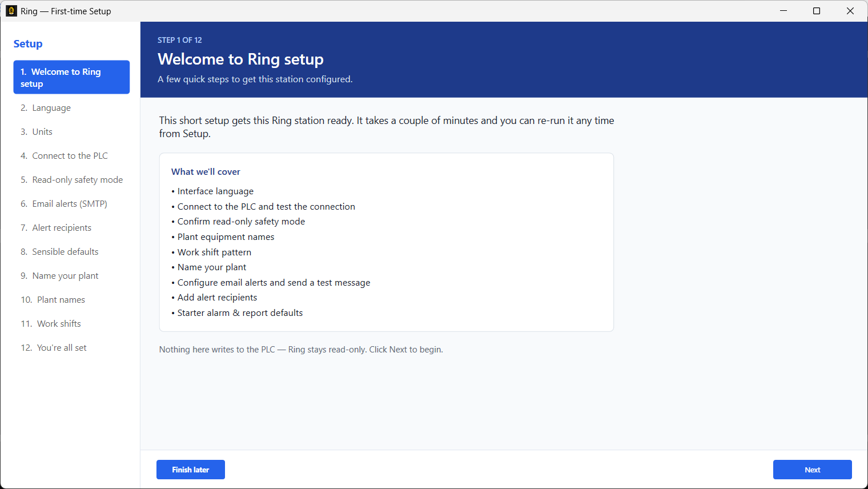
Task: Click the Interface language bullet
Action: click(212, 191)
